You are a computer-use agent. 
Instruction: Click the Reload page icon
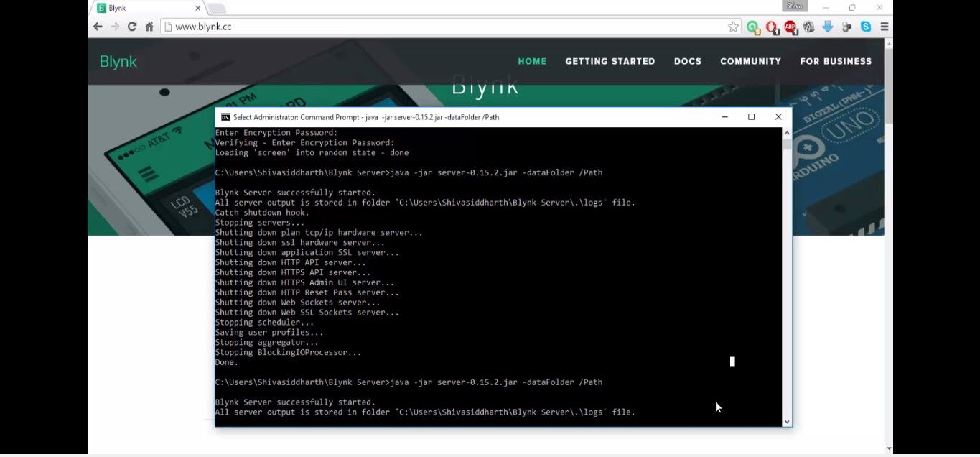tap(131, 26)
